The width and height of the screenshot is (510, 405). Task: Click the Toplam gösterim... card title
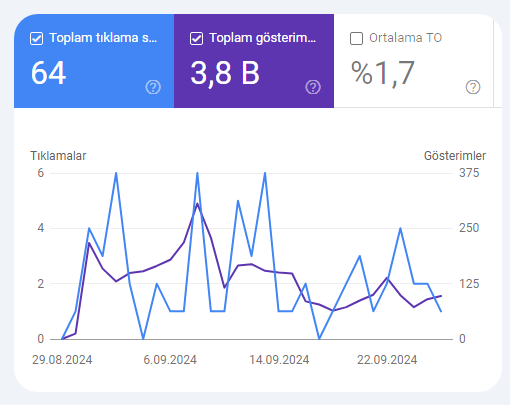click(x=262, y=38)
